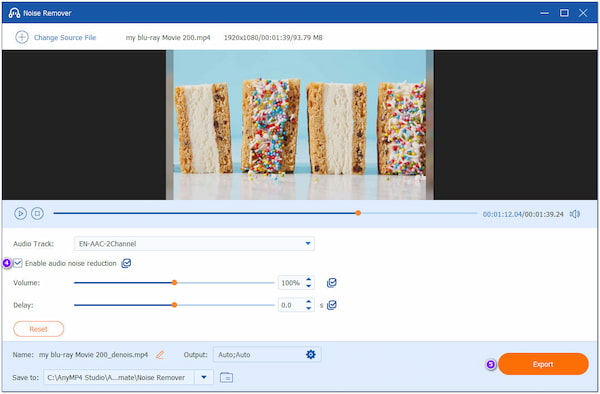
Task: Maximize the Noise Remover window
Action: (564, 13)
